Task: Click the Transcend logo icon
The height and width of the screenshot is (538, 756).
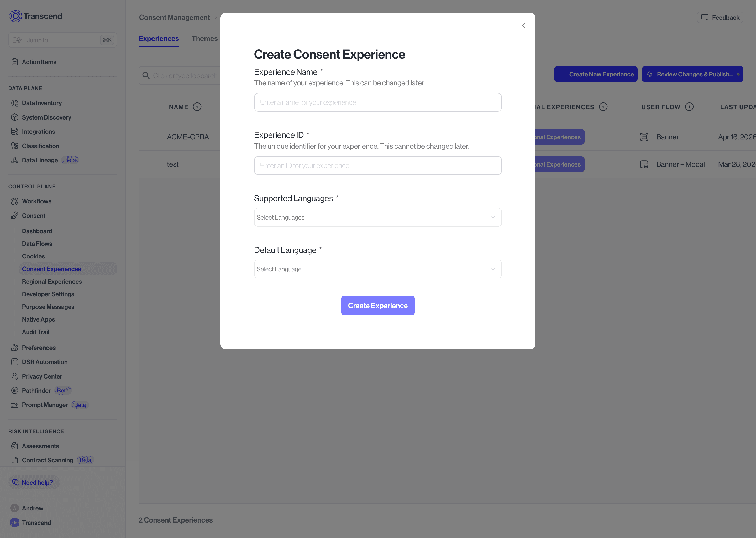Action: click(15, 16)
